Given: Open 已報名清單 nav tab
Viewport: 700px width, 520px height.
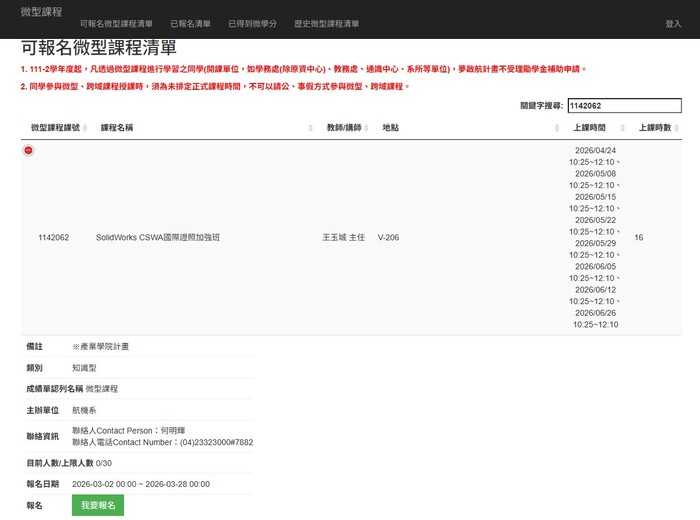Looking at the screenshot, I should coord(190,24).
